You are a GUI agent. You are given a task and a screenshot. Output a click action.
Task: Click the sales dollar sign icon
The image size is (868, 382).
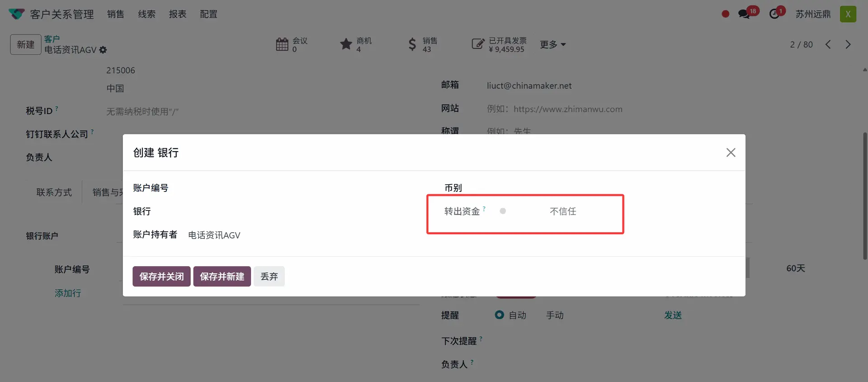click(x=412, y=44)
